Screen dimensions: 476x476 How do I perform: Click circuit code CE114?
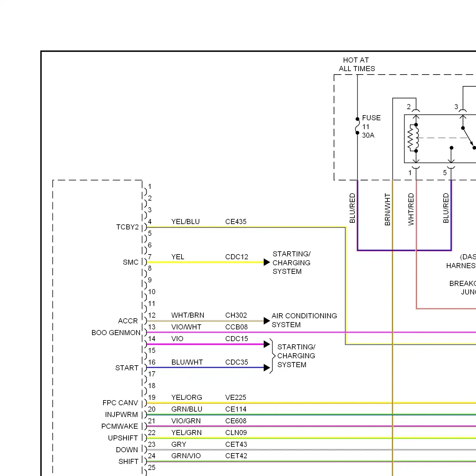point(236,409)
